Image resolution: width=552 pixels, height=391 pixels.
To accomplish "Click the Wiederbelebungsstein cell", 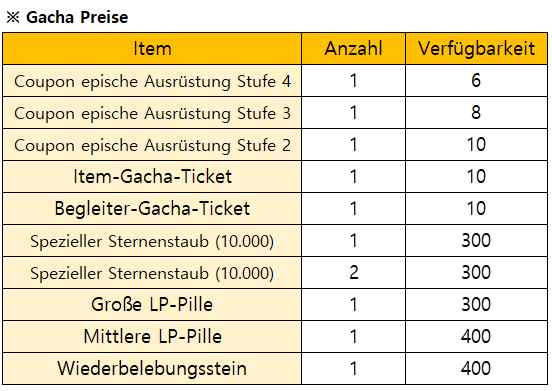I will coord(152,369).
